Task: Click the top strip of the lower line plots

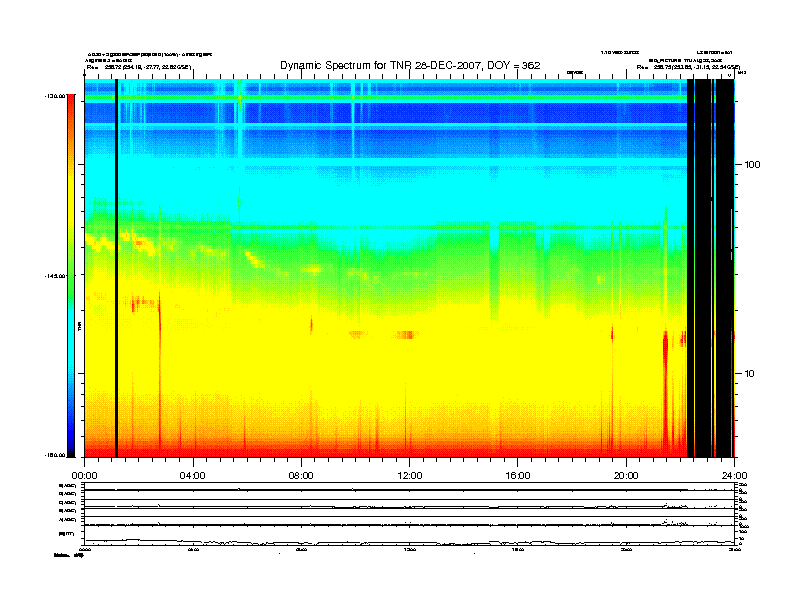Action: [x=409, y=487]
